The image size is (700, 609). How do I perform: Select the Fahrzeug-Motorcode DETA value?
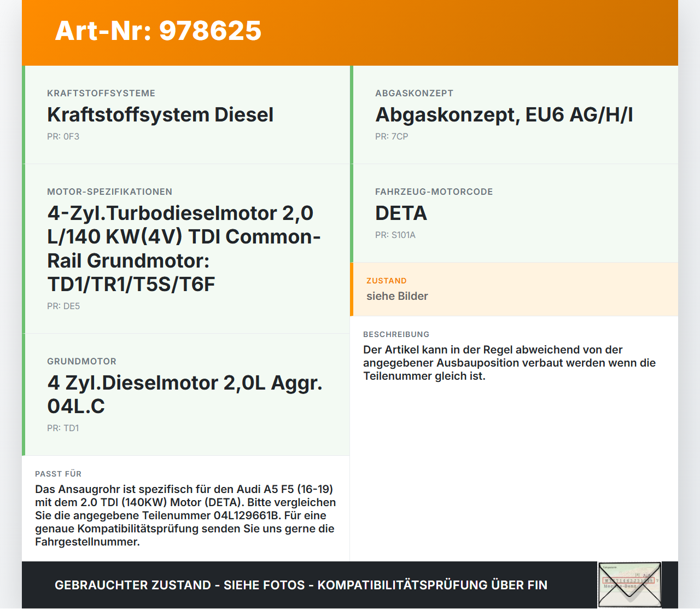pos(401,213)
